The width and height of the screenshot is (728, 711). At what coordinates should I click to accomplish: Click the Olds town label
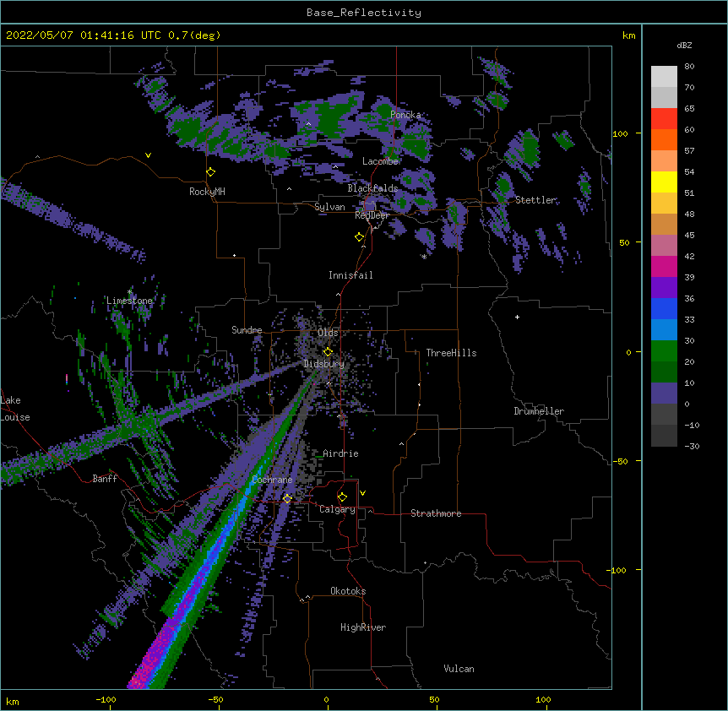coord(328,333)
